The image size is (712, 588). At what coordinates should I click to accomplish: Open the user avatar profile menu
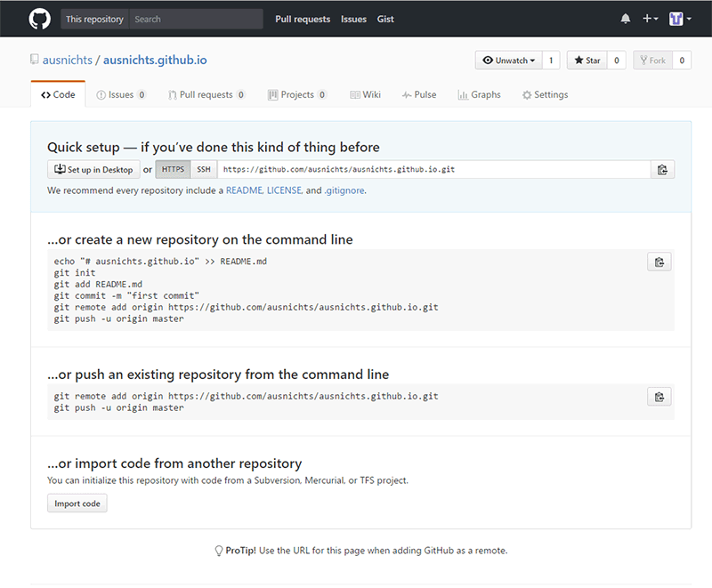pyautogui.click(x=680, y=19)
